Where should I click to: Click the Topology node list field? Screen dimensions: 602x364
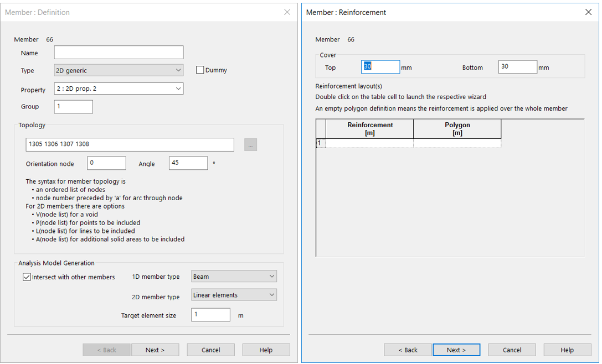130,144
